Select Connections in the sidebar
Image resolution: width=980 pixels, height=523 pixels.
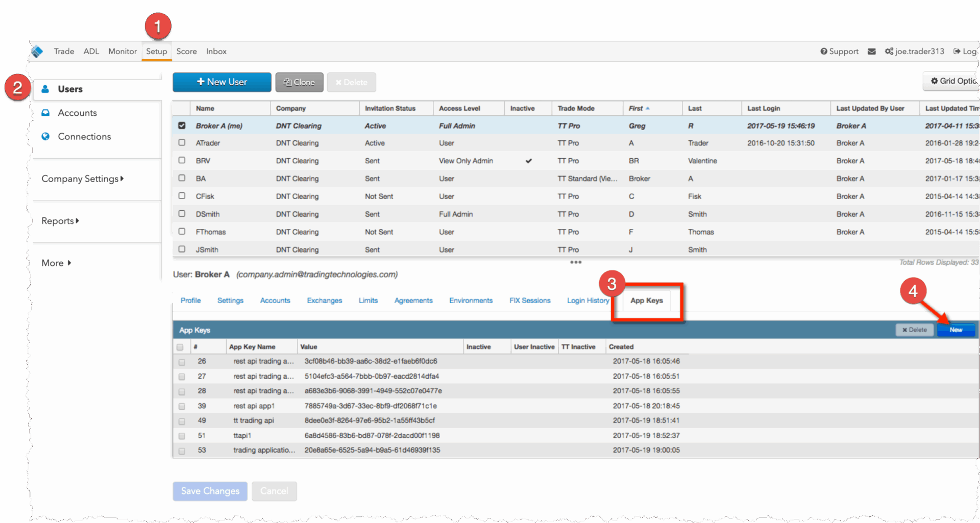pos(84,136)
